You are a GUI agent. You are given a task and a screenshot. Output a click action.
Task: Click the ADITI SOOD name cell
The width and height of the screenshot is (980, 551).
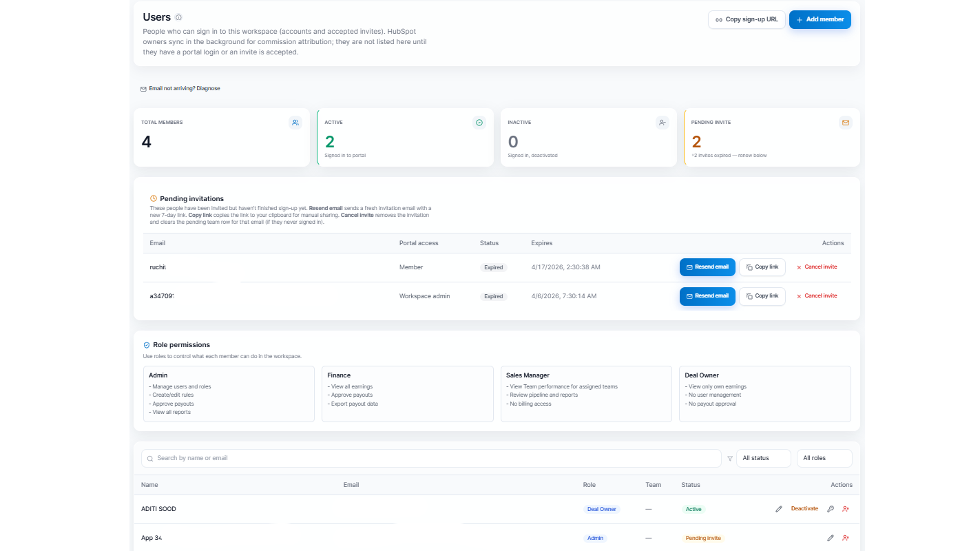pyautogui.click(x=158, y=509)
